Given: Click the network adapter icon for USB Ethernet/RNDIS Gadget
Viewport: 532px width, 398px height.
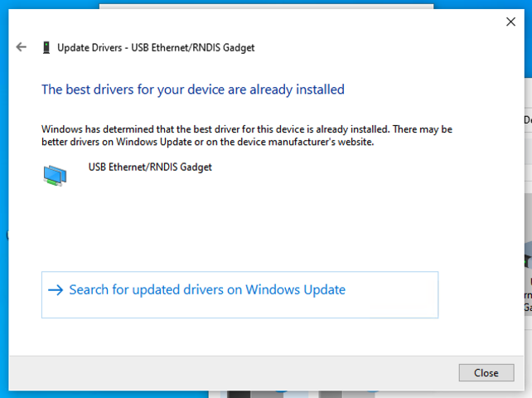Looking at the screenshot, I should [55, 175].
